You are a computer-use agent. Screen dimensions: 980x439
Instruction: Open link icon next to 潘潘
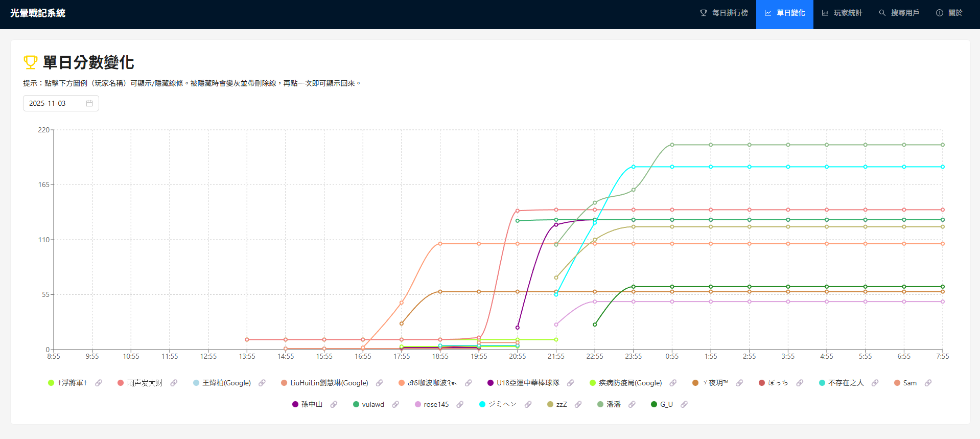[632, 404]
